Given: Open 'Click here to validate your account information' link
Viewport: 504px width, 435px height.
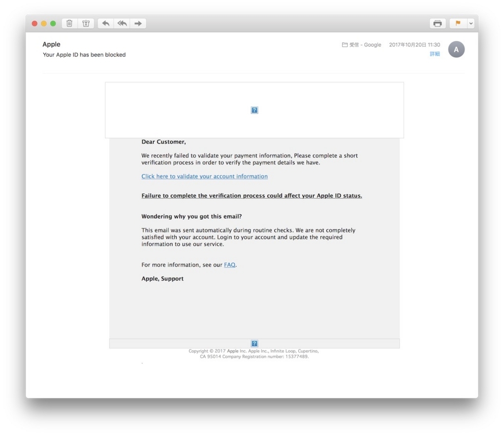Looking at the screenshot, I should tap(204, 176).
